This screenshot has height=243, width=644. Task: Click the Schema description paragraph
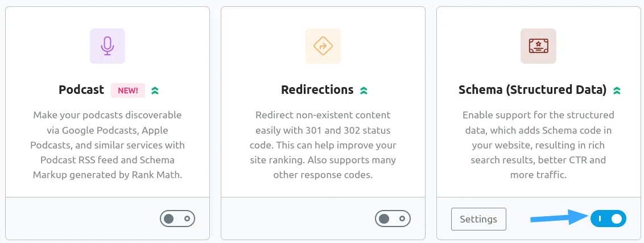[538, 145]
